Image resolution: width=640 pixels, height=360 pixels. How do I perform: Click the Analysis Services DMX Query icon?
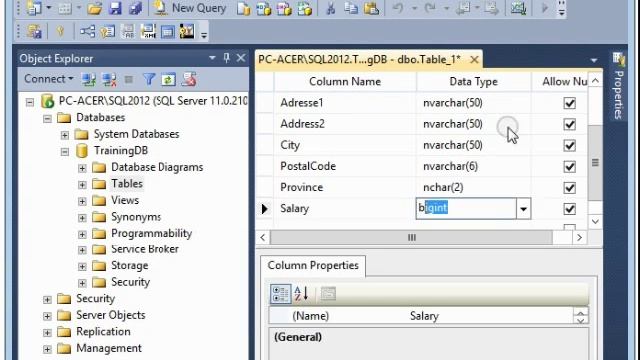click(284, 9)
